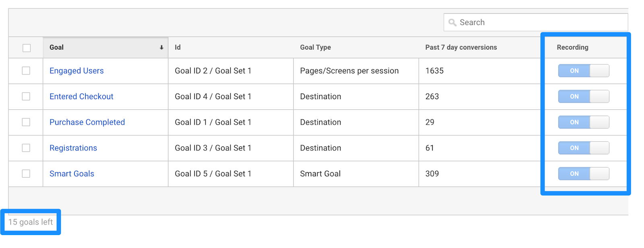The image size is (644, 248).
Task: Click the Goal column sort arrow
Action: click(161, 48)
